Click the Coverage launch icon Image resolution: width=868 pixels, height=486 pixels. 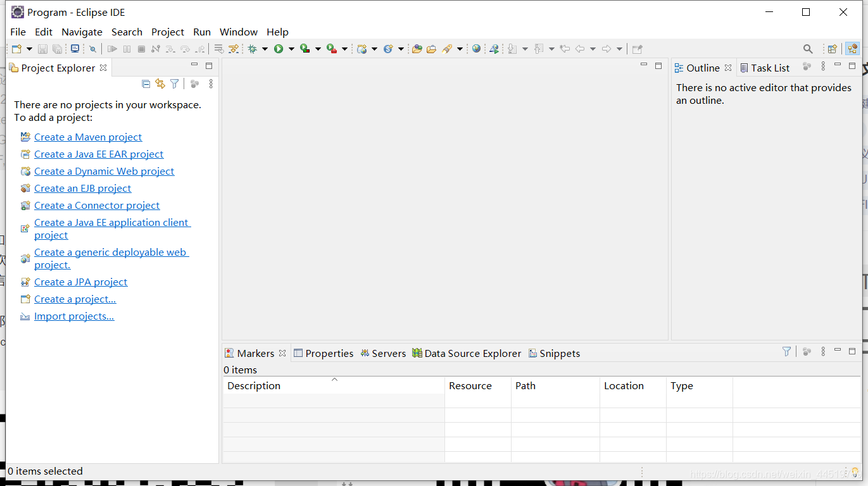pyautogui.click(x=305, y=49)
